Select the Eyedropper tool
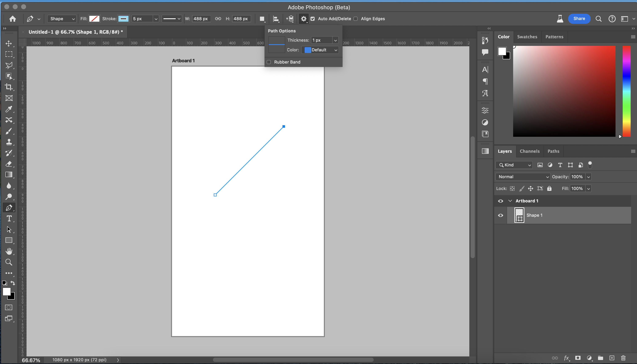637x364 pixels. pyautogui.click(x=9, y=109)
